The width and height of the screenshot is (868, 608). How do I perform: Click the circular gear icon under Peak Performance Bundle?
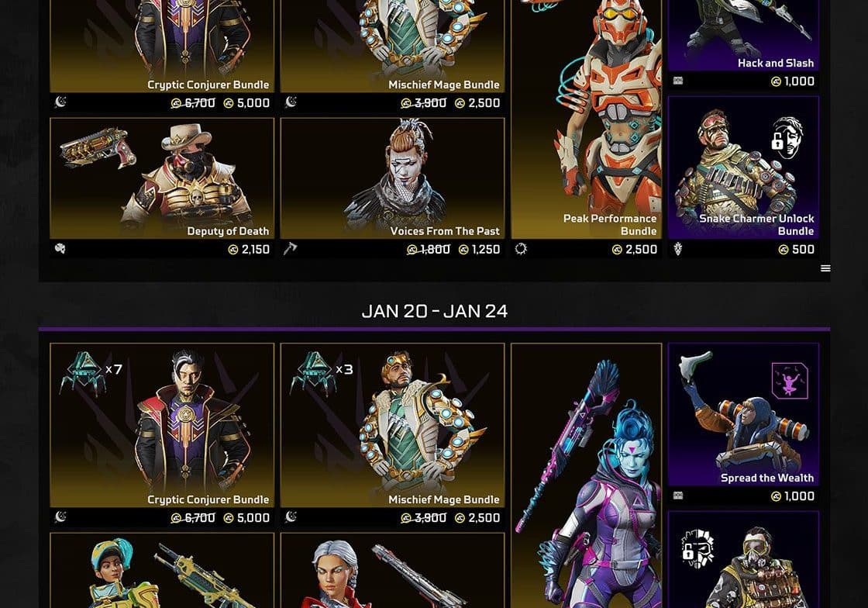[x=521, y=249]
